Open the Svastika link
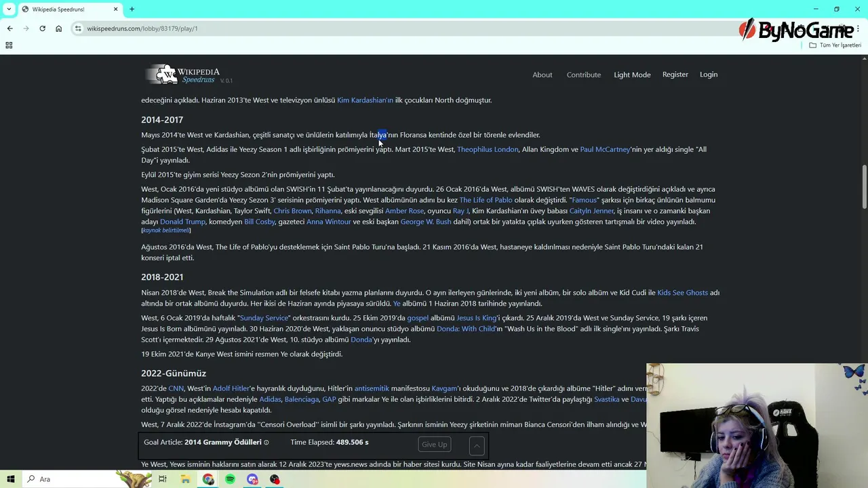 coord(607,399)
